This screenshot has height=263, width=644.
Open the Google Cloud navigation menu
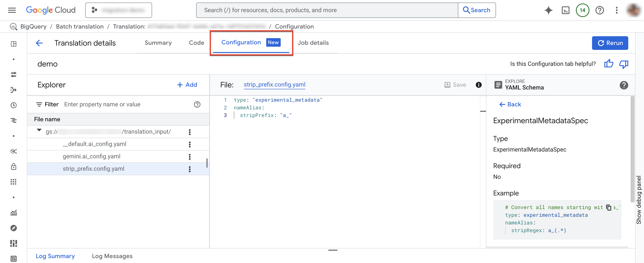pos(11,10)
